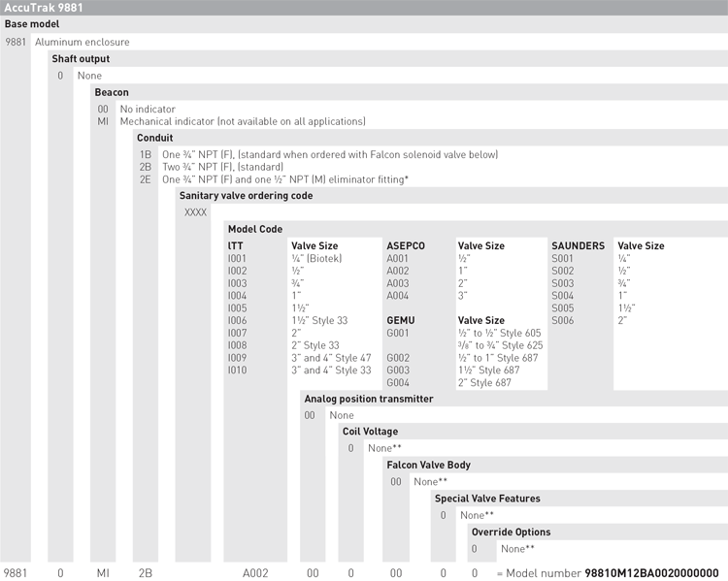Image resolution: width=728 pixels, height=581 pixels.
Task: Select '1½" Style 33' valve size
Action: [319, 321]
